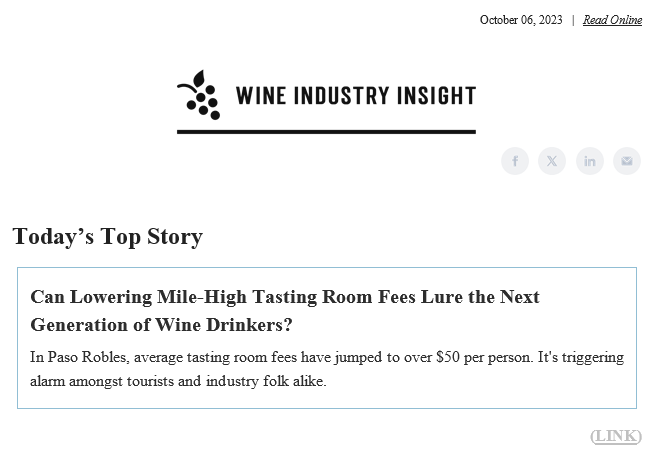This screenshot has height=454, width=651.
Task: Click the Today's Top Story heading
Action: tap(108, 237)
